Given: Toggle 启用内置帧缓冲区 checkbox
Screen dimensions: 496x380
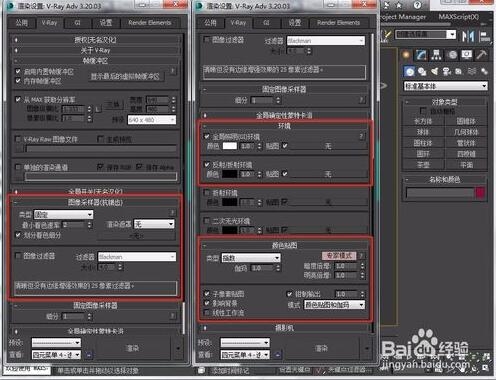Looking at the screenshot, I should [x=18, y=71].
